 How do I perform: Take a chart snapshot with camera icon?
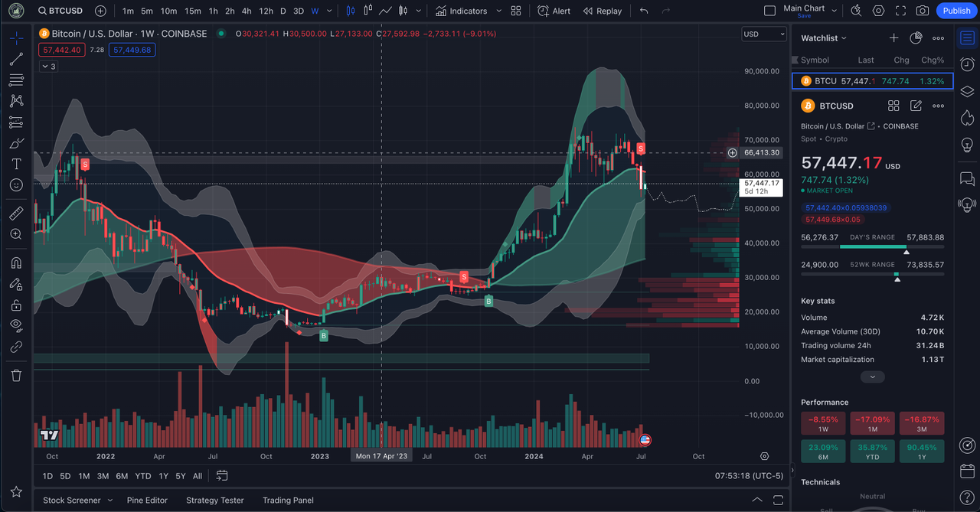923,11
